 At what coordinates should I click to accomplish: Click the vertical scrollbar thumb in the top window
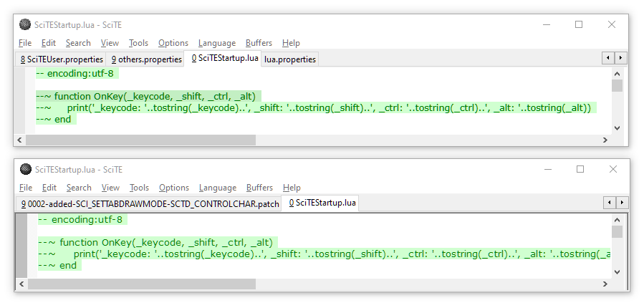pos(617,86)
